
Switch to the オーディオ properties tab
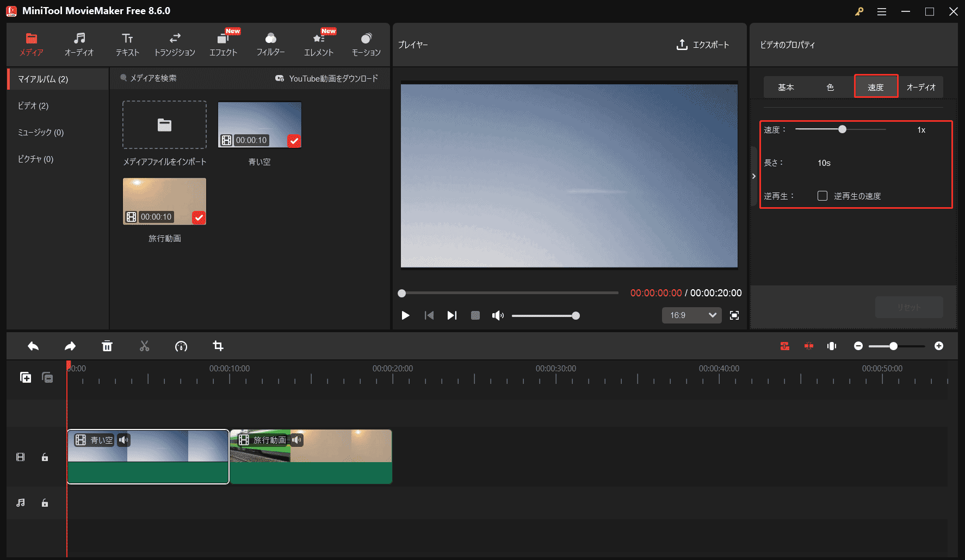921,86
